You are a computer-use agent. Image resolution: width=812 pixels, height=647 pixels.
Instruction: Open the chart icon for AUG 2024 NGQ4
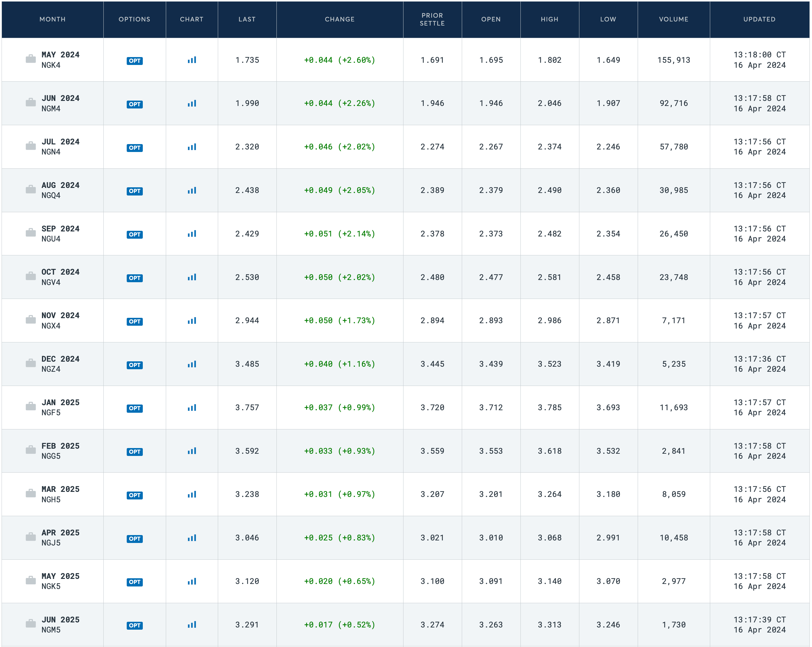point(192,190)
